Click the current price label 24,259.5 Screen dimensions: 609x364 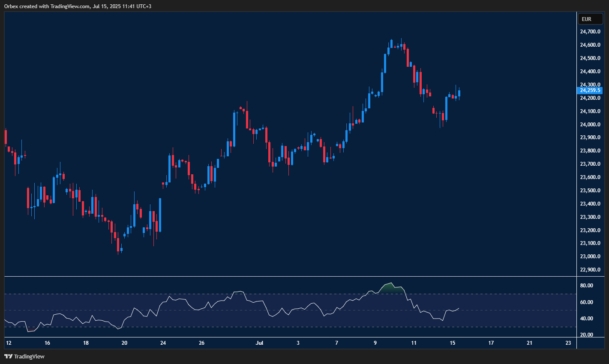[x=590, y=90]
